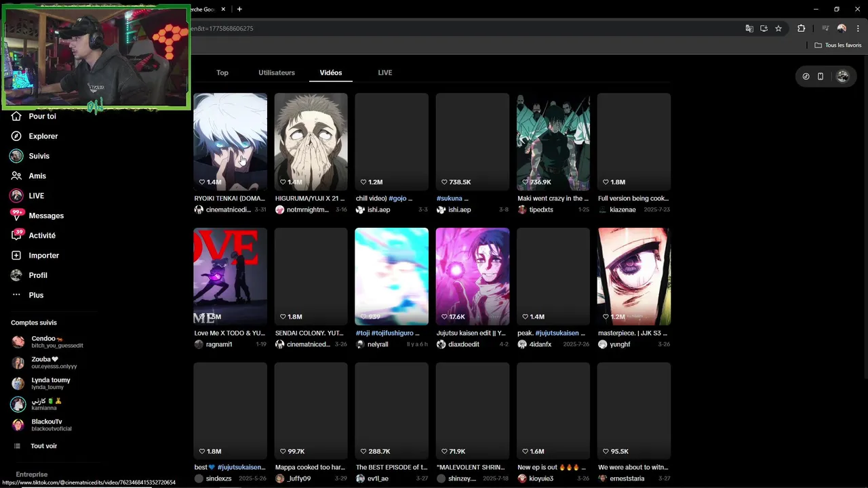Open Love Me X TODO video thumbnail
The image size is (868, 488).
pyautogui.click(x=231, y=277)
